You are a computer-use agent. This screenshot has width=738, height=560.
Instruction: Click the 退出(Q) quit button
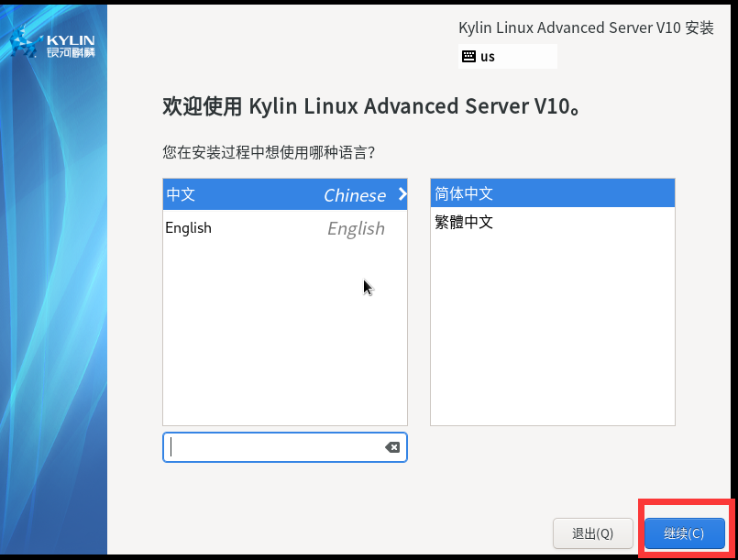coord(592,533)
